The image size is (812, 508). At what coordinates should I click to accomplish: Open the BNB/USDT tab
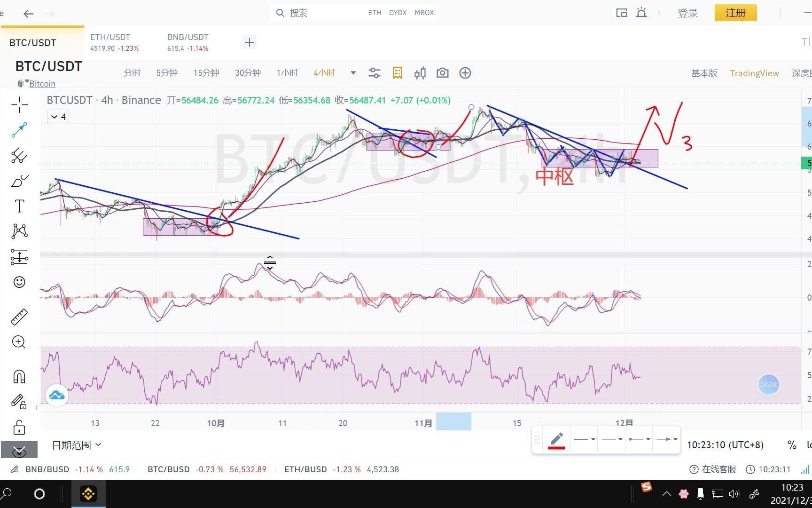tap(188, 42)
